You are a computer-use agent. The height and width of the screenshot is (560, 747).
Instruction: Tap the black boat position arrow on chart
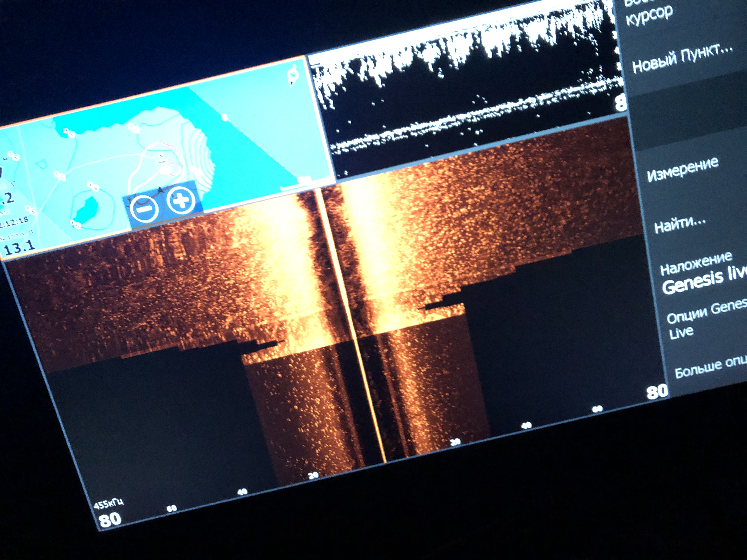tap(161, 190)
